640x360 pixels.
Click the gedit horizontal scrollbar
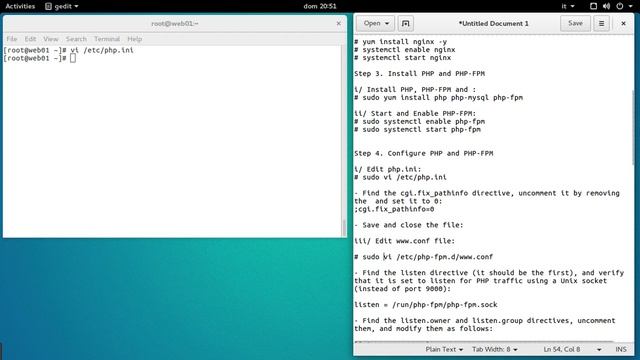[484, 341]
